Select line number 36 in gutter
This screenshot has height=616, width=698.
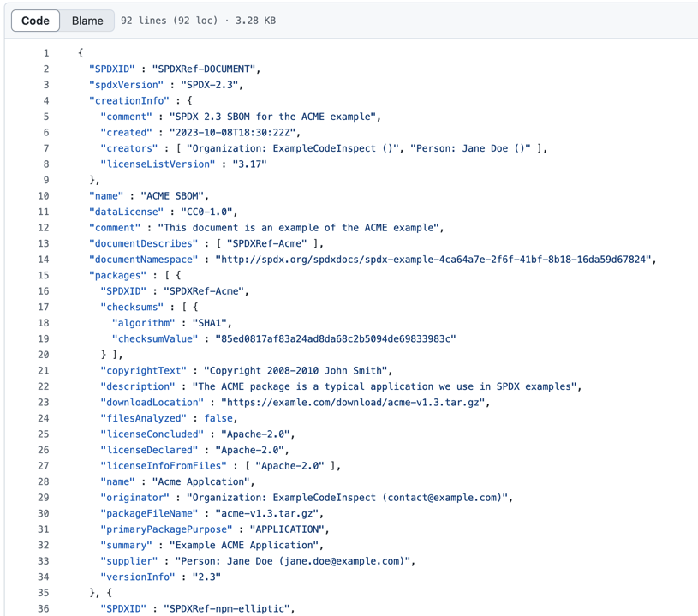[44, 609]
